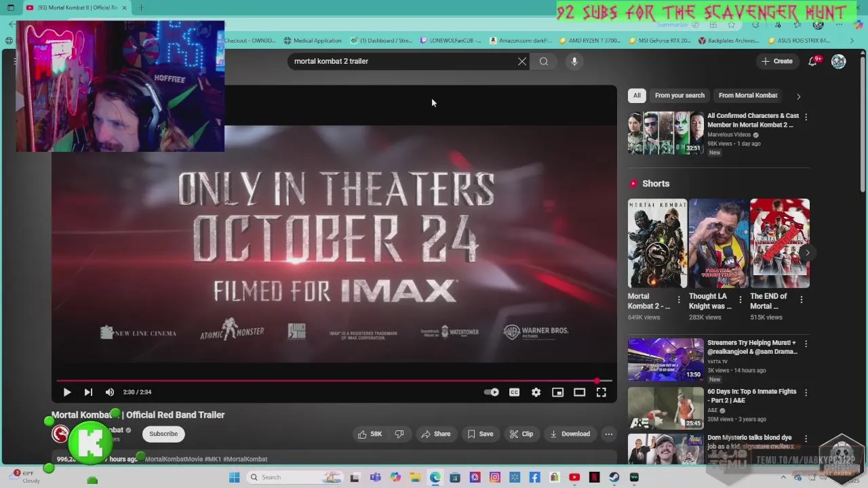Screen dimensions: 868x488
Task: Select the 'All' filter chip
Action: pyautogui.click(x=637, y=96)
